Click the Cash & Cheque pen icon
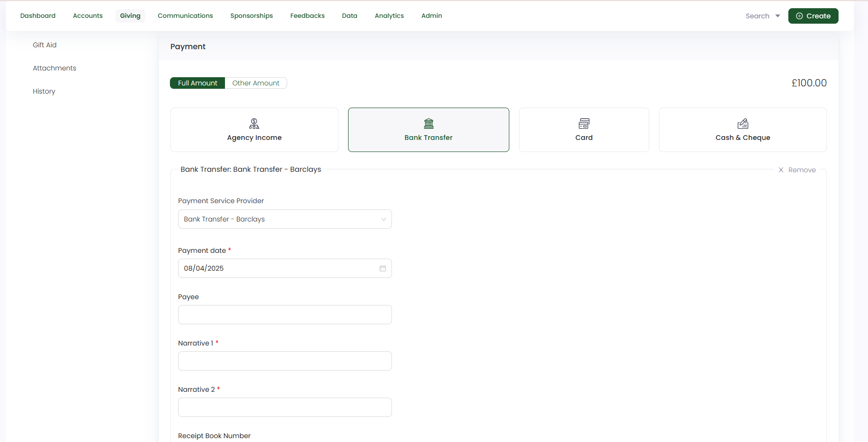The image size is (868, 442). pos(742,124)
